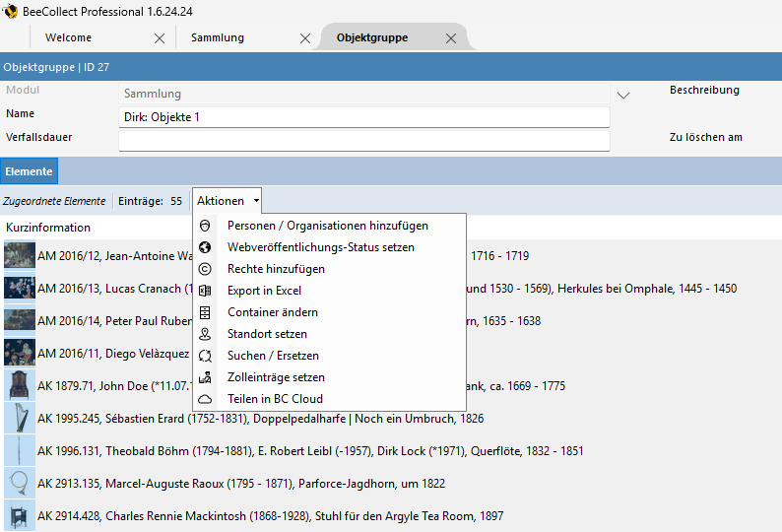Click the Name field containing Dirk: Objekte 1

point(363,117)
